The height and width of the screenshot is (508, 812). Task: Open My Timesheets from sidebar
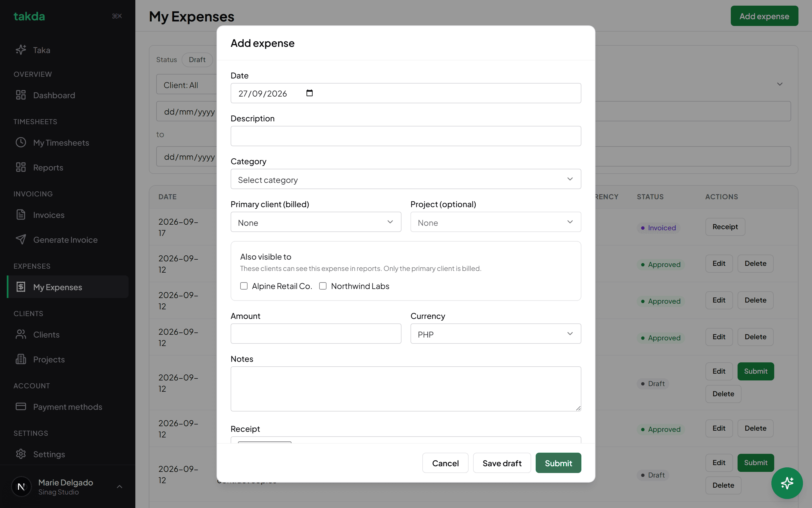point(67,143)
